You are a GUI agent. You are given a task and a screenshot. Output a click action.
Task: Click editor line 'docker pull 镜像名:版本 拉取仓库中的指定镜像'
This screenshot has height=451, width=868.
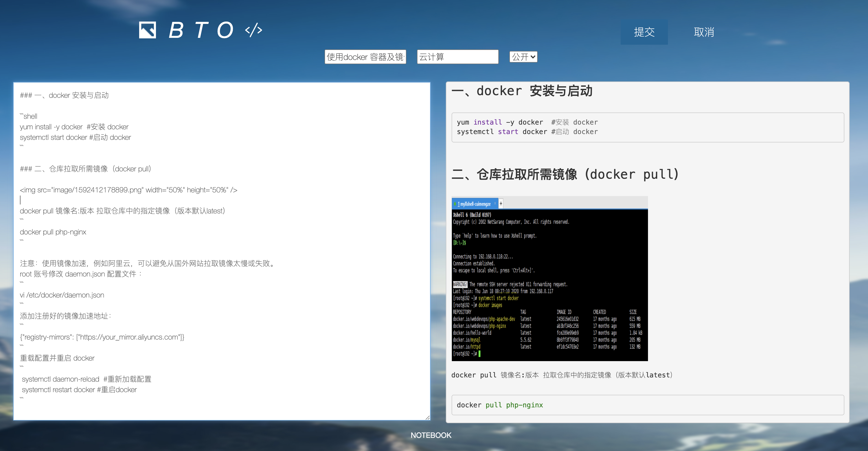pyautogui.click(x=123, y=211)
